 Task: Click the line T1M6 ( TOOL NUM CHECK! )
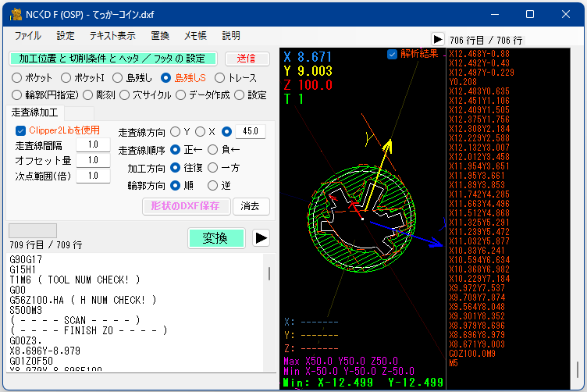(x=75, y=280)
